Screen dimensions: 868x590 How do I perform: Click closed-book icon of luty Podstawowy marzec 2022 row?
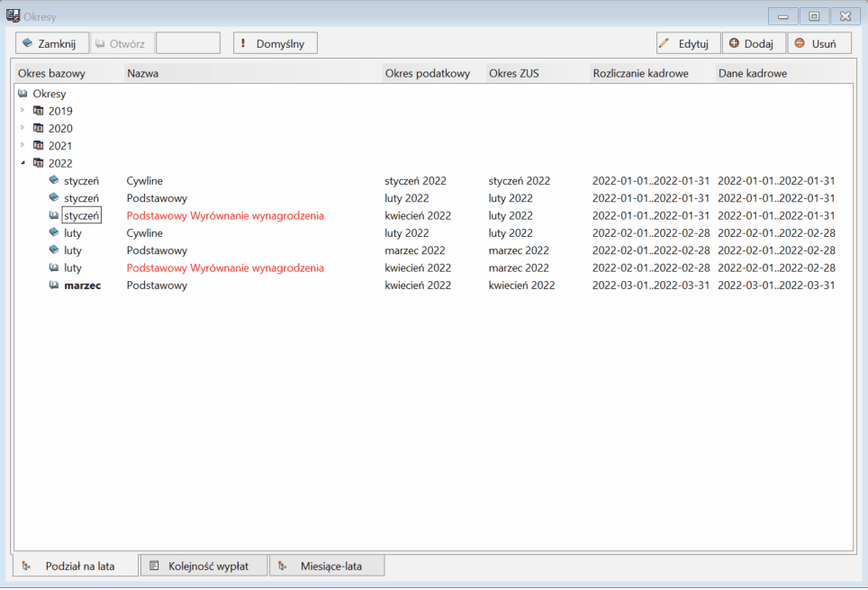click(54, 250)
